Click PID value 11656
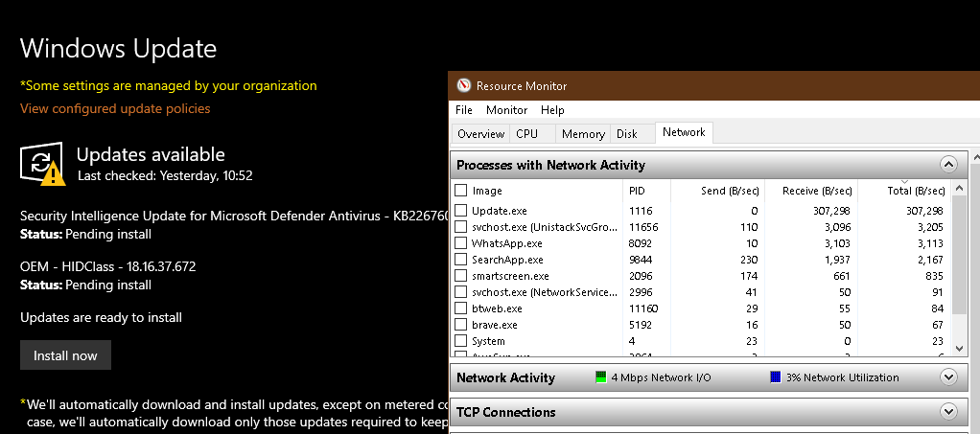This screenshot has width=980, height=434. [x=643, y=227]
